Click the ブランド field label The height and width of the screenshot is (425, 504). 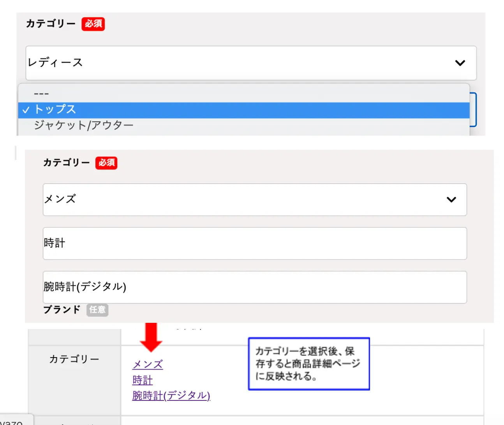pyautogui.click(x=62, y=310)
